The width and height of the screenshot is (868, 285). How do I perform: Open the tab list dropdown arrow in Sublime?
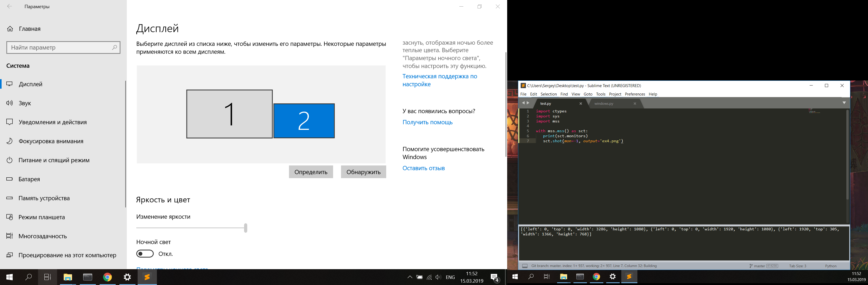click(844, 103)
